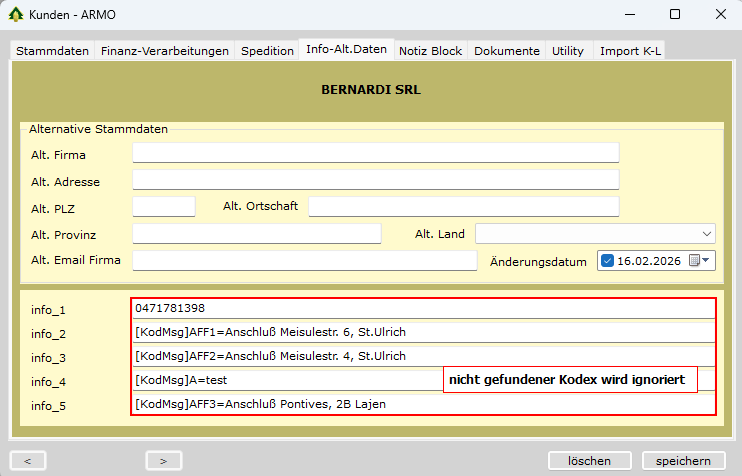Open the Notiz Block tab
Viewport: 742px width, 476px height.
point(430,50)
